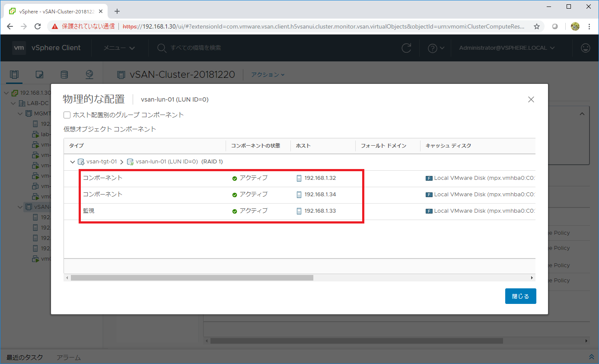Screen dimensions: 599x364
Task: Collapse vSAN cluster tree node
Action: 20,207
